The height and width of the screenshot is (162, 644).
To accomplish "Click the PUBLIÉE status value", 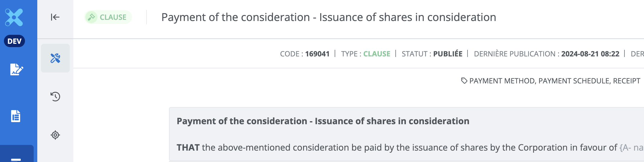I will [448, 54].
